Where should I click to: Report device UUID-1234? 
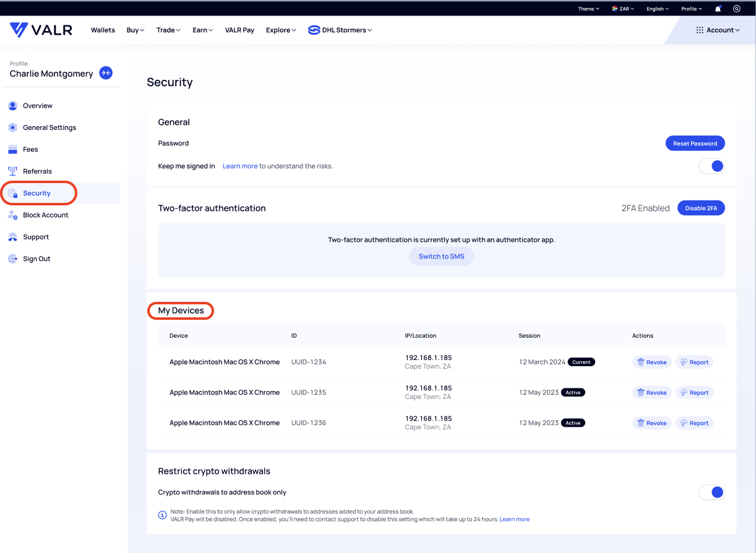click(694, 362)
